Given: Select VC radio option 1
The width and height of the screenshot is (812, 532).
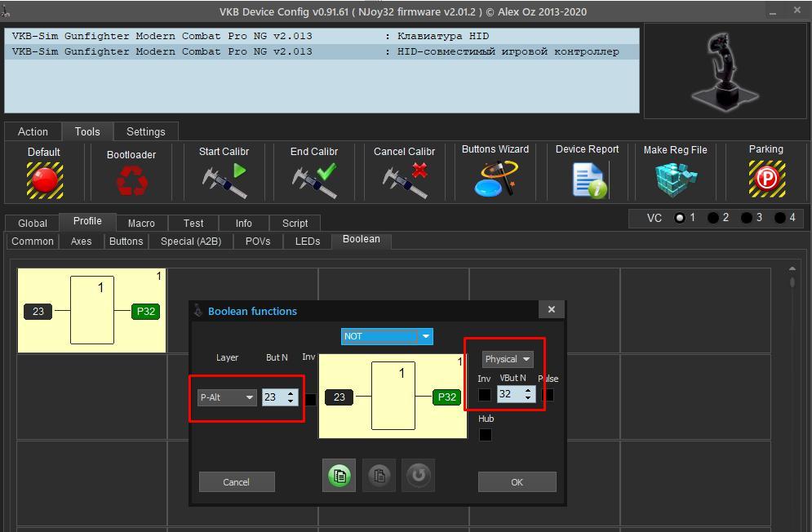Looking at the screenshot, I should click(x=680, y=218).
